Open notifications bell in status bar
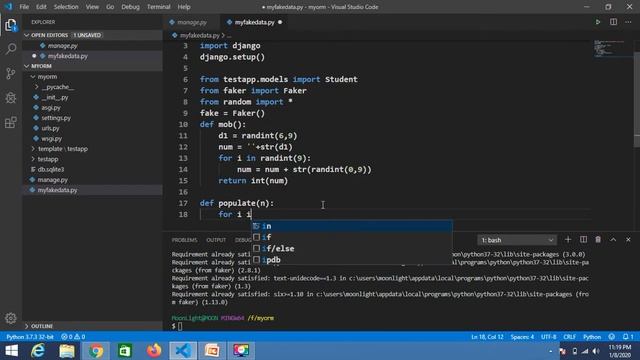640x360 pixels. click(x=628, y=337)
